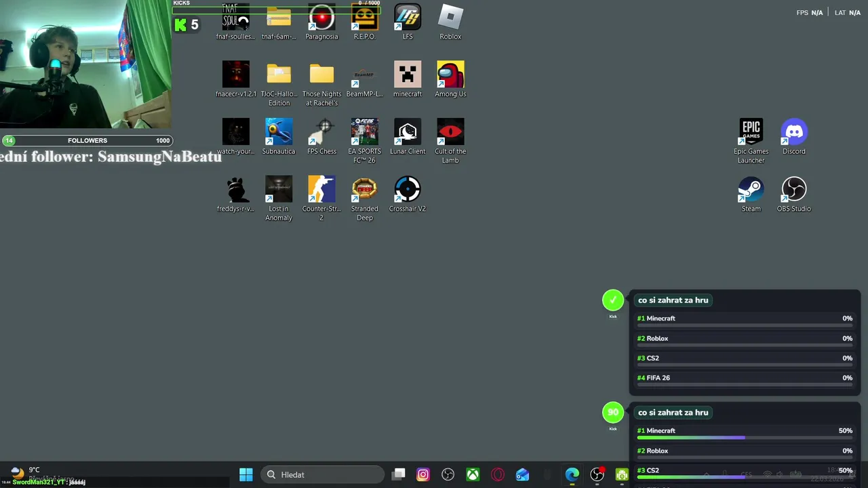This screenshot has height=488, width=868.
Task: Open Those Nights at Rachel's folder
Action: (321, 84)
